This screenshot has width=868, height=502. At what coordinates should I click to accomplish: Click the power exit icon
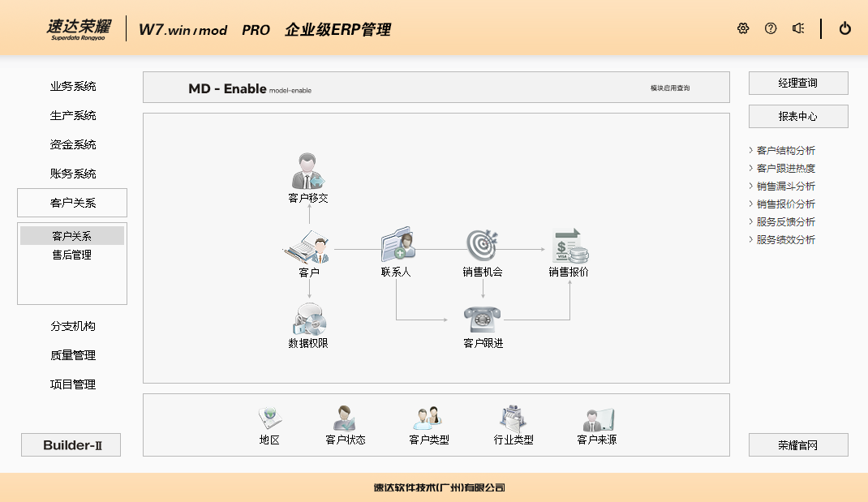click(x=845, y=28)
